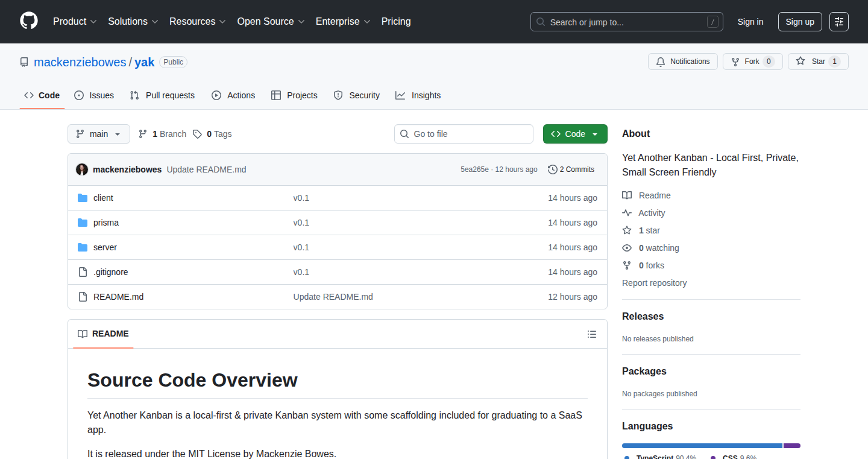Focus the Search or jump to field
This screenshot has height=459, width=868.
tap(627, 22)
